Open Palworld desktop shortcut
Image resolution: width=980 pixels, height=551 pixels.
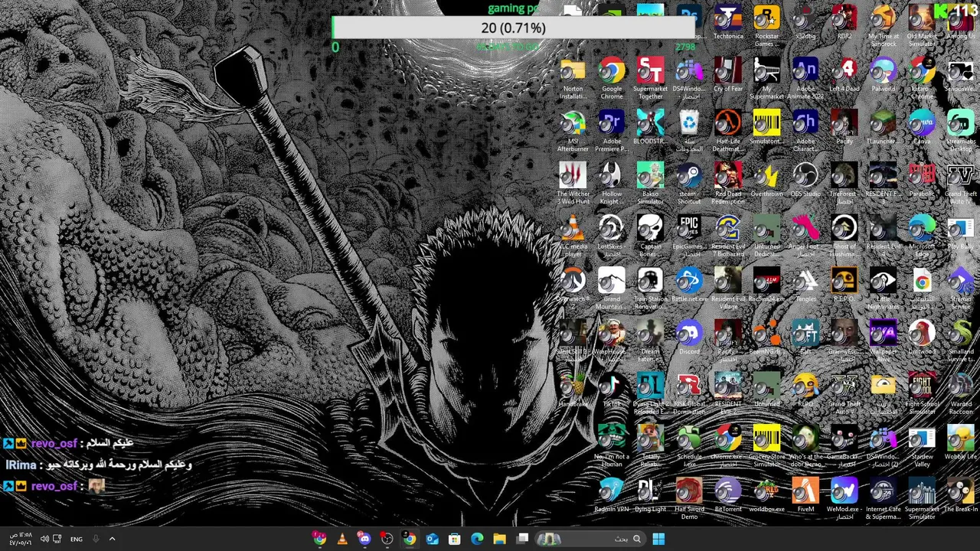[884, 75]
